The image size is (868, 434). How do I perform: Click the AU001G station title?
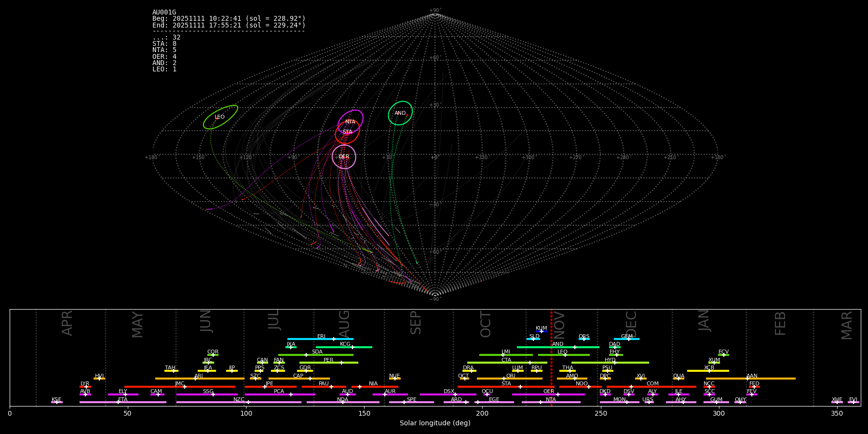[x=164, y=13]
